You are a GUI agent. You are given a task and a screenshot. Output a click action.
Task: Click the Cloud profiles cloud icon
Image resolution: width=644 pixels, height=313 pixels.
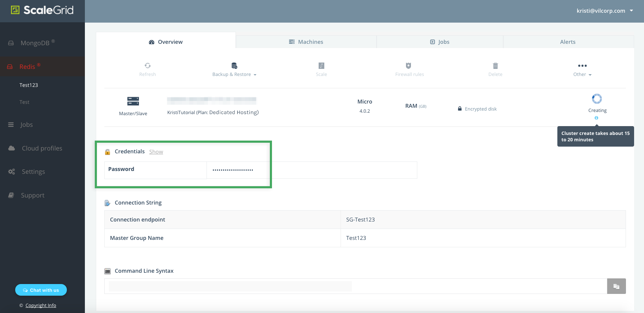12,148
